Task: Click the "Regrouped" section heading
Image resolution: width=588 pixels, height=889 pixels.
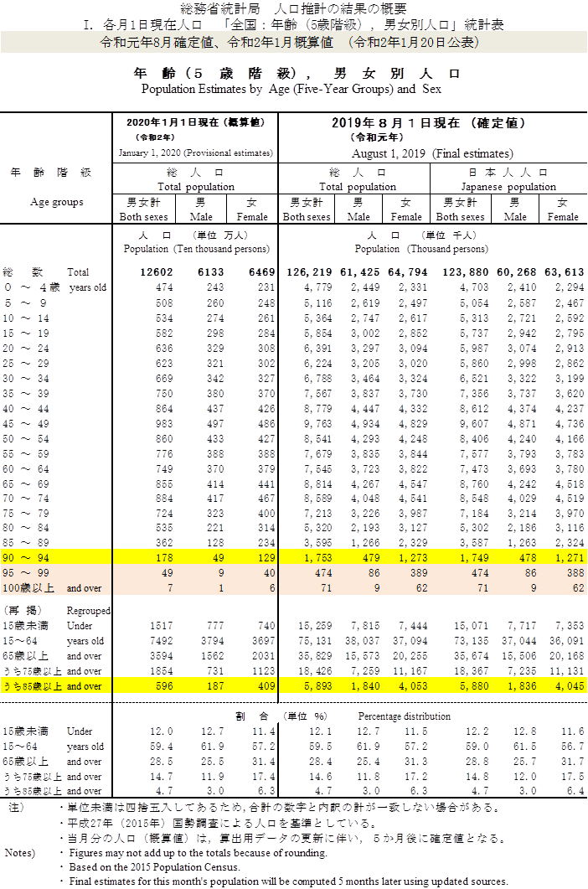Action: click(x=89, y=611)
